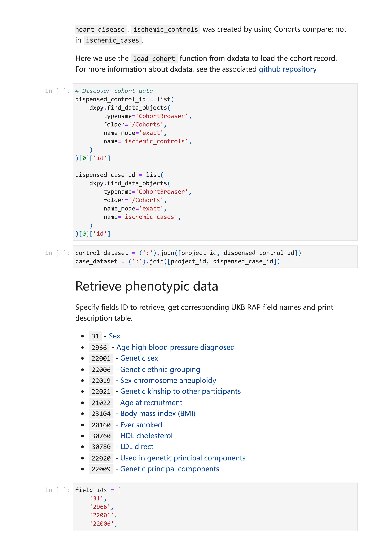Click the 'Retrieve phenotypic data' heading

click(147, 286)
